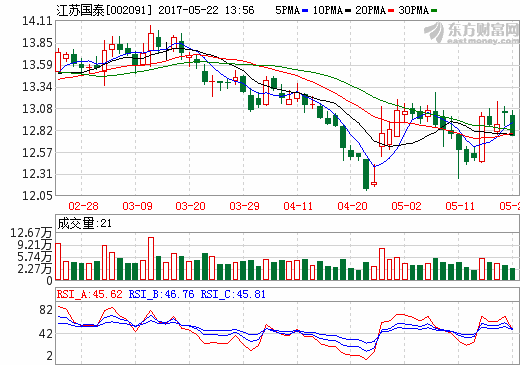520x365 pixels.
Task: Click the 30PMA legend label
Action: (x=413, y=10)
